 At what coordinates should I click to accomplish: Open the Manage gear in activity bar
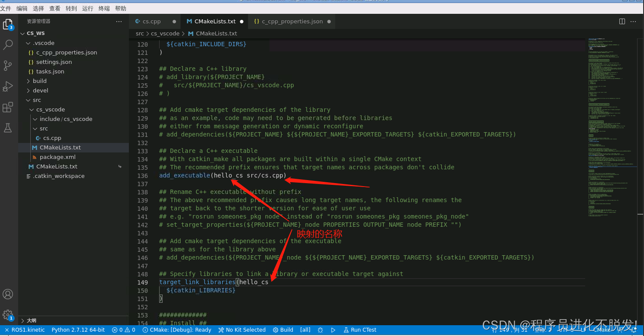coord(8,315)
